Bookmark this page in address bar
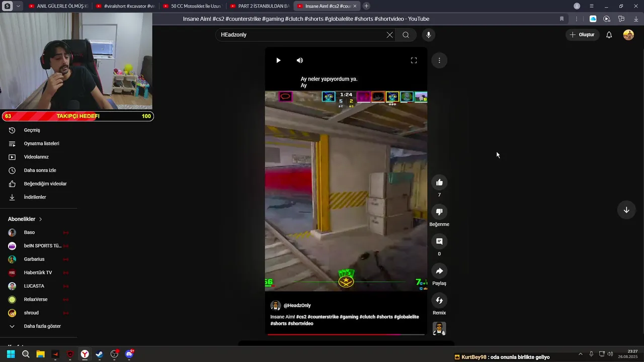 pyautogui.click(x=561, y=19)
